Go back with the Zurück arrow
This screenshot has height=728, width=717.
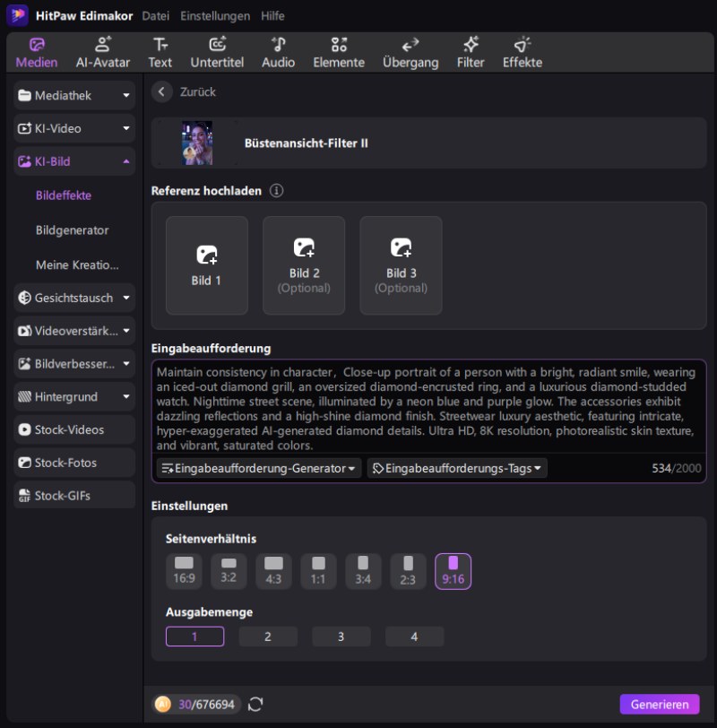pyautogui.click(x=162, y=91)
